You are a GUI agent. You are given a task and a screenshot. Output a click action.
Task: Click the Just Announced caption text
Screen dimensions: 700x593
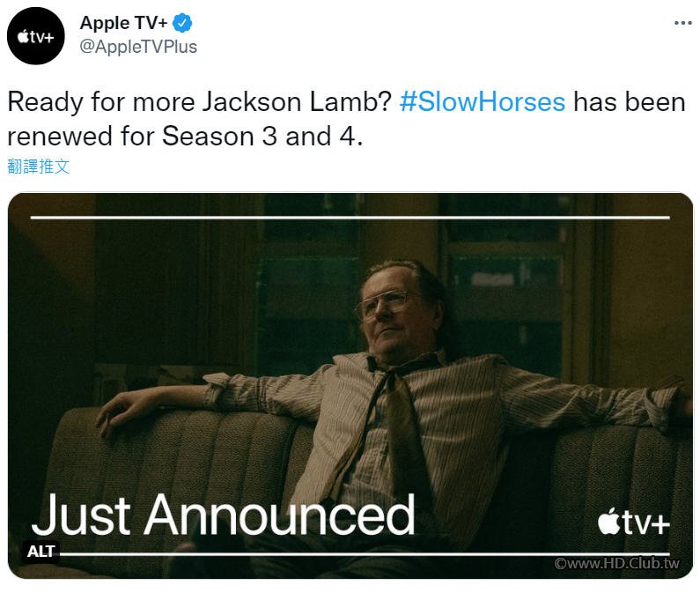pos(223,515)
